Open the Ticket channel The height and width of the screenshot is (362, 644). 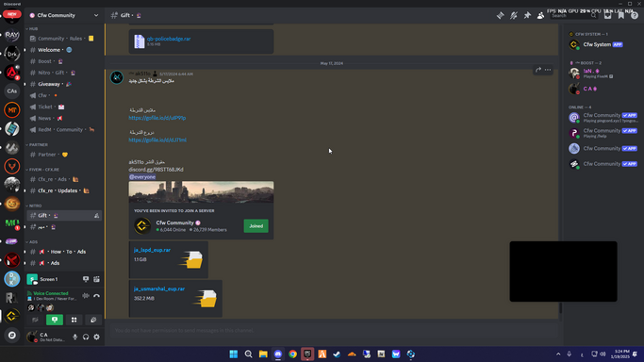tap(64, 107)
